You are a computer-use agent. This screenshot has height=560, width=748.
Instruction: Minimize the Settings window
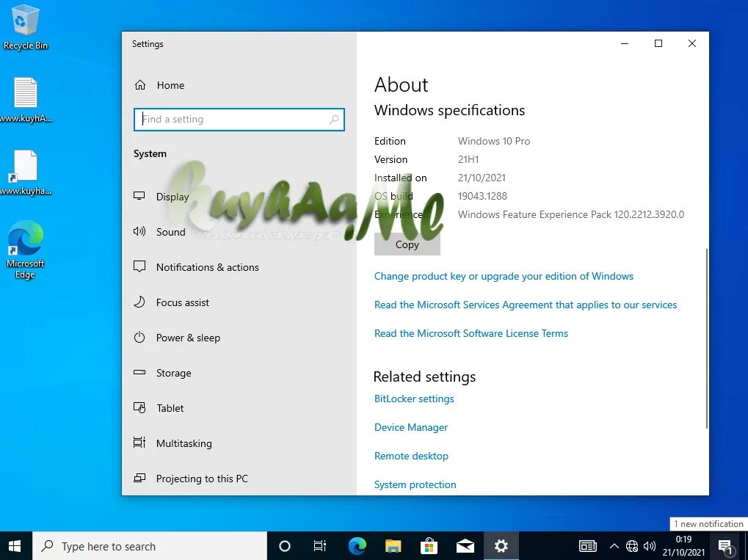click(x=625, y=43)
